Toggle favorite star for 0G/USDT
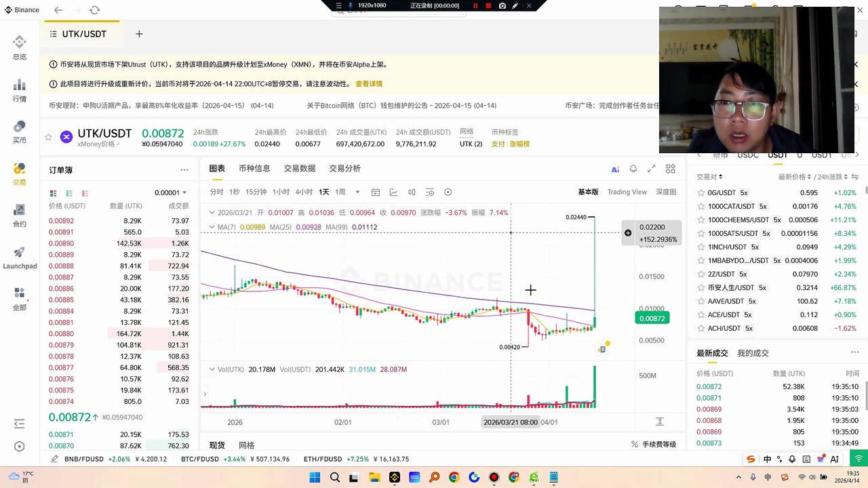Image resolution: width=868 pixels, height=488 pixels. pyautogui.click(x=701, y=192)
